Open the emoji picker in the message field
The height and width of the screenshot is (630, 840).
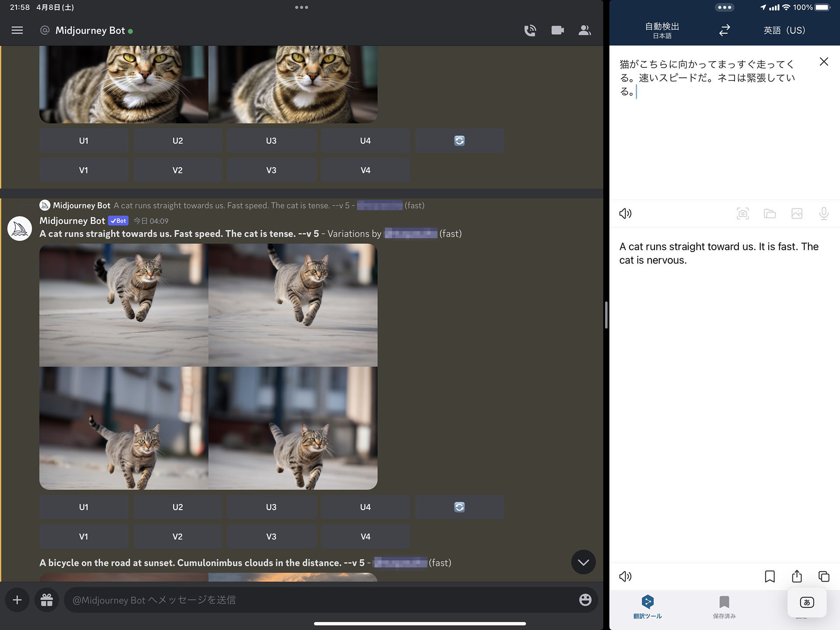click(585, 600)
